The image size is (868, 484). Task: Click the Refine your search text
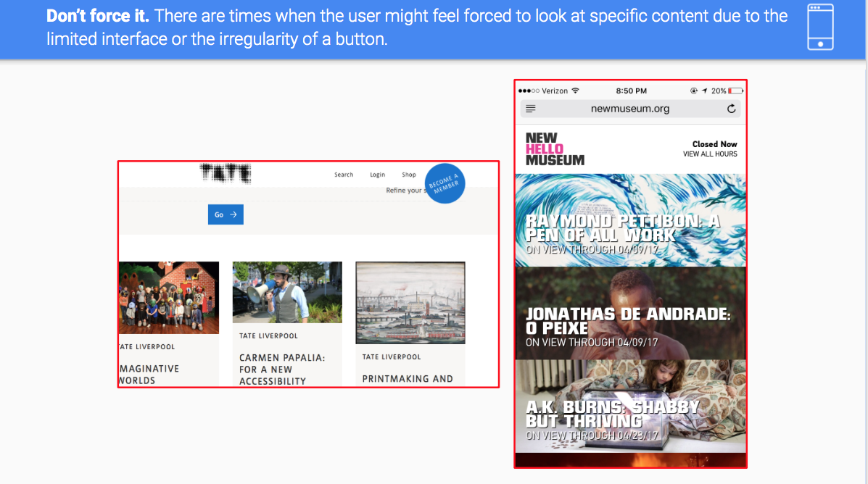tap(406, 191)
